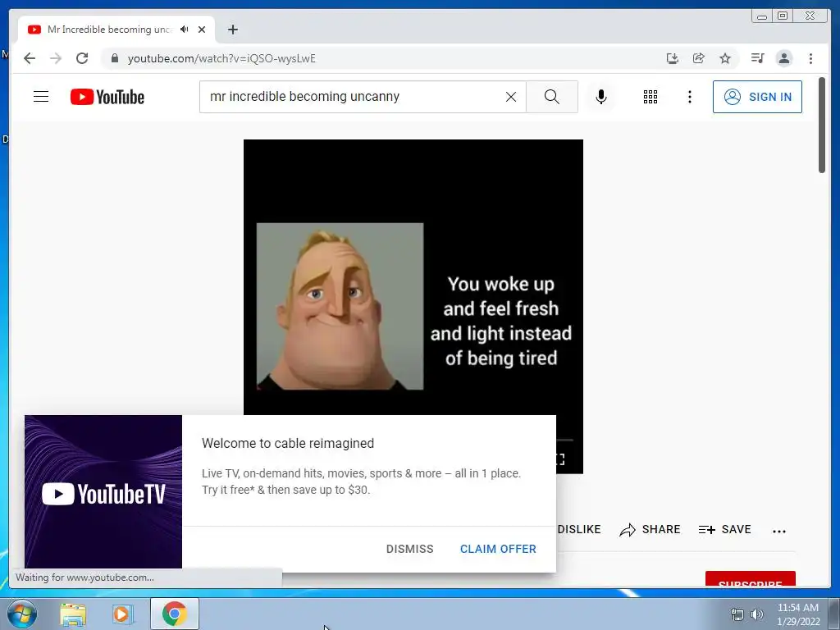Share this page using the share icon
The width and height of the screenshot is (840, 630).
click(x=699, y=58)
